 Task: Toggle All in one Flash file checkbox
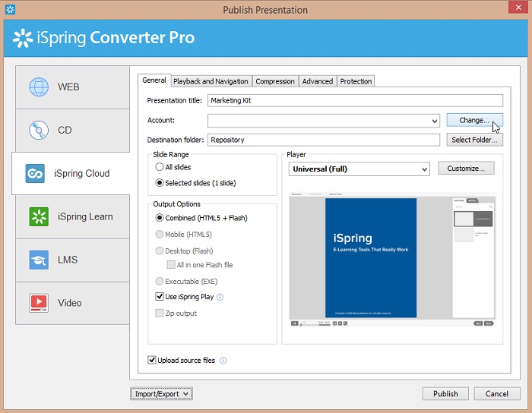[171, 265]
